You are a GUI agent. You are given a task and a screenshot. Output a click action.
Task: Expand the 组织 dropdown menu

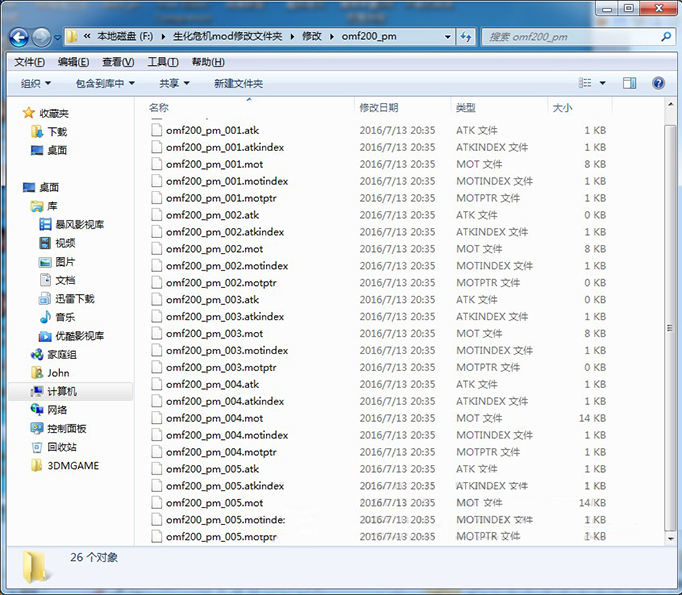[36, 83]
